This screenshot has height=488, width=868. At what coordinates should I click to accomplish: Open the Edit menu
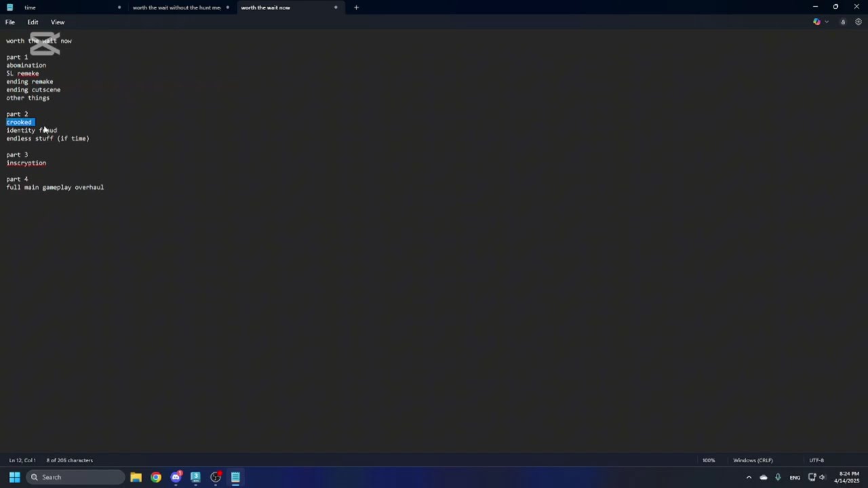click(x=33, y=22)
